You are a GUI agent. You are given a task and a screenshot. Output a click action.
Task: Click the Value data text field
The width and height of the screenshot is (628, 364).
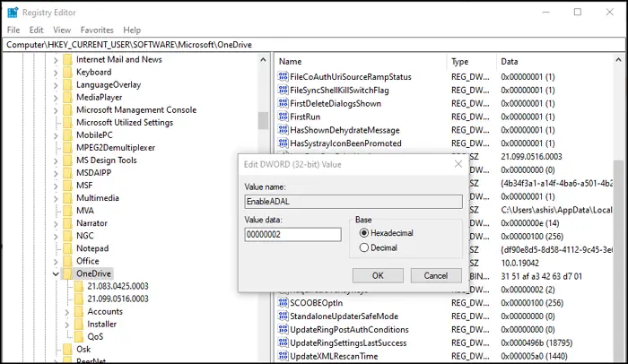tap(292, 235)
